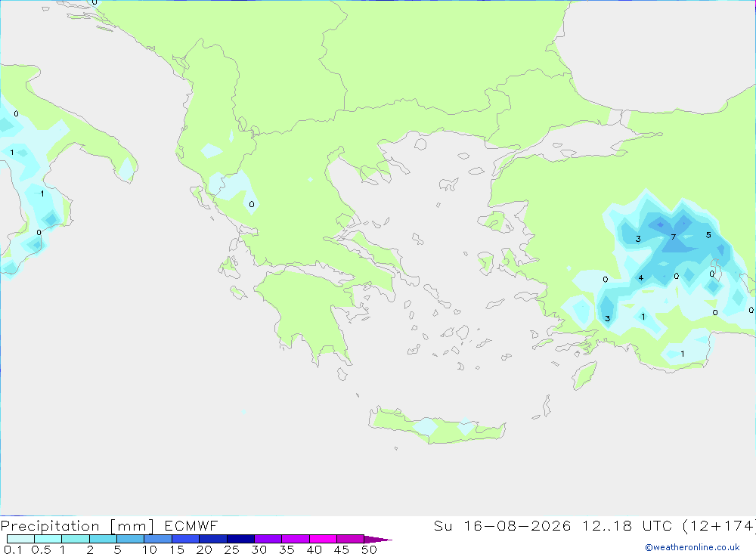This screenshot has height=554, width=756.
Task: Select the 5–10 mm legend color swatch
Action: click(131, 539)
